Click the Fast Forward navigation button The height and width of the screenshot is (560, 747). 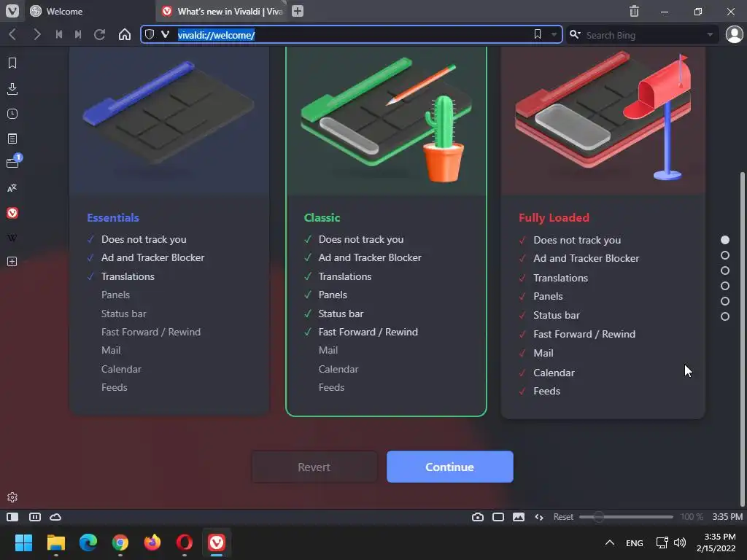(x=78, y=35)
